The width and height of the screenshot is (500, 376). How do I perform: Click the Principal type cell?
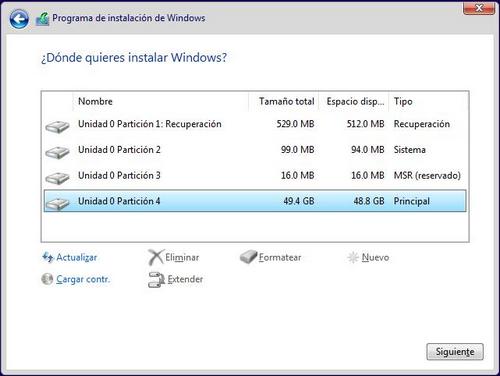[412, 201]
